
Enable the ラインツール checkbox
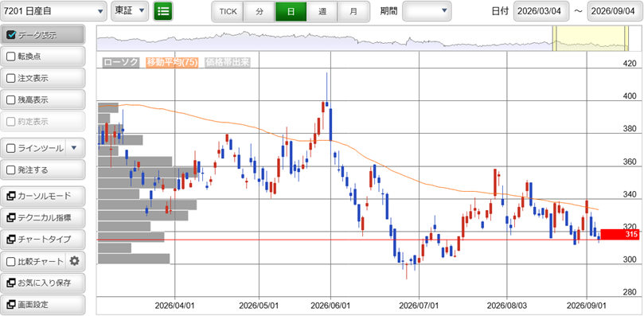click(x=10, y=148)
